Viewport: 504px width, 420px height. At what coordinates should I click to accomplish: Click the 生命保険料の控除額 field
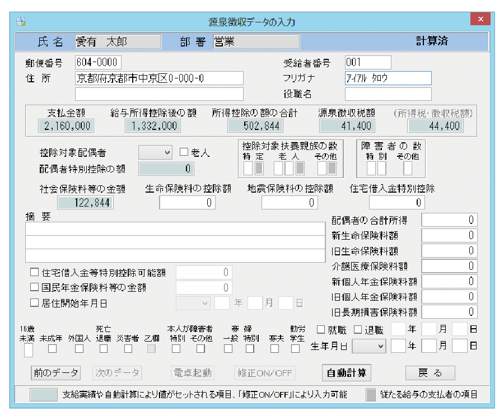point(187,203)
